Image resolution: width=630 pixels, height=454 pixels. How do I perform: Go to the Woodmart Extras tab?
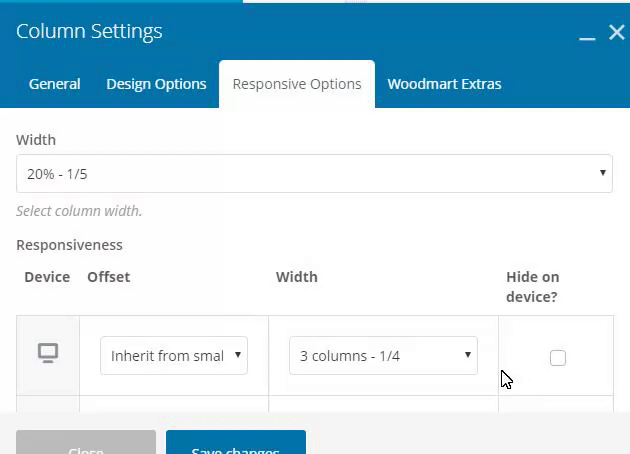coord(444,84)
